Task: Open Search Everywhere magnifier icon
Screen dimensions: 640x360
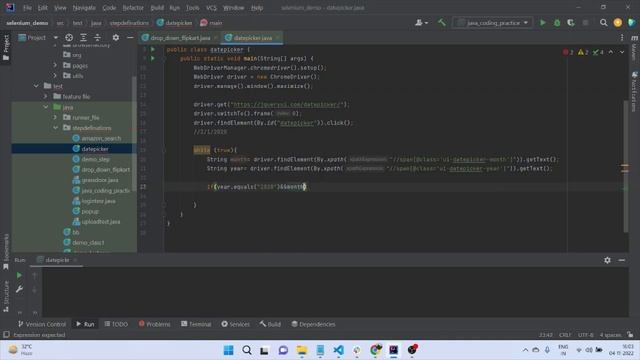Action: pos(603,23)
